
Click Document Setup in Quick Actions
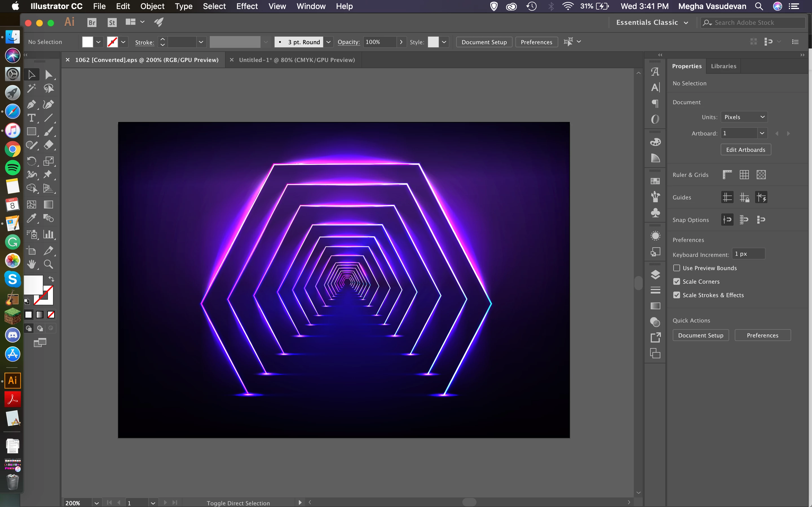coord(700,335)
